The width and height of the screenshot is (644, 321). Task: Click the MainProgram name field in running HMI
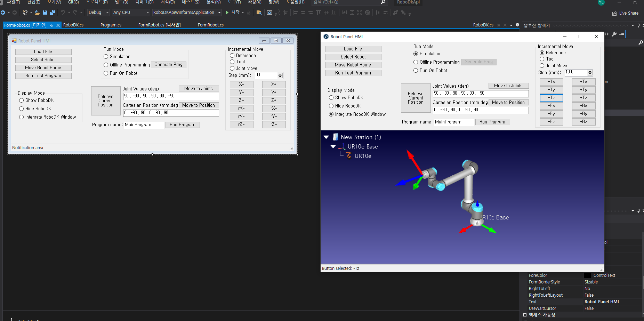click(x=454, y=122)
